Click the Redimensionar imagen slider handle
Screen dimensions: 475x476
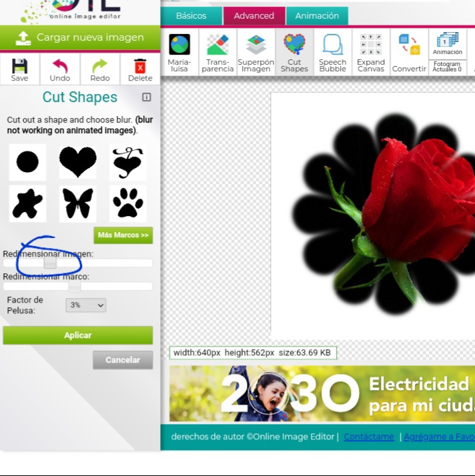pyautogui.click(x=50, y=263)
